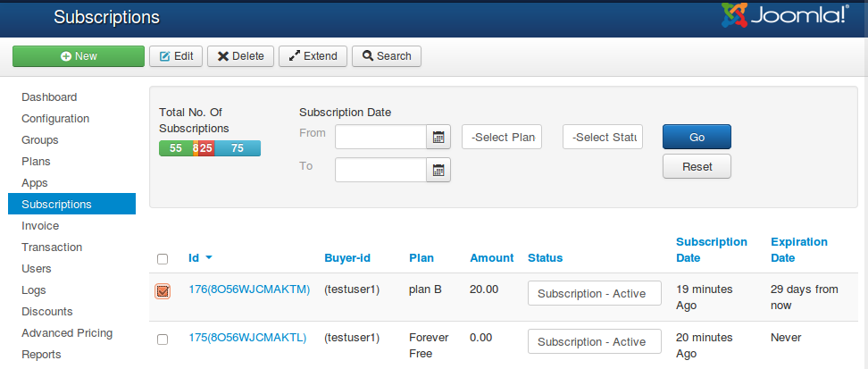Viewport: 868px width, 369px height.
Task: Click the 29 days from now expiration
Action: (805, 297)
